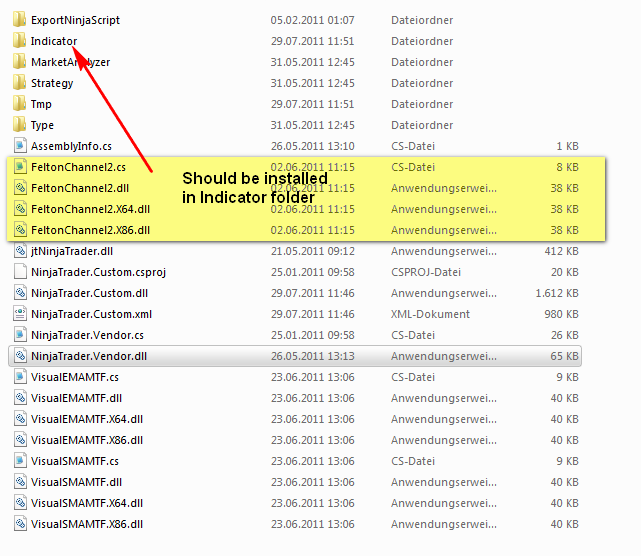
Task: Click the FeltonChannel2.dll file icon
Action: (x=20, y=188)
